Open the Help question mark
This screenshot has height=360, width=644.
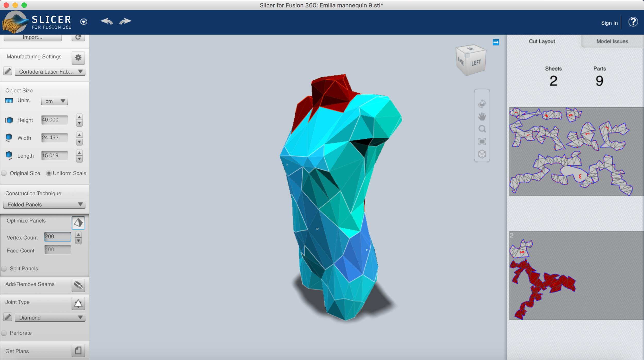(633, 22)
